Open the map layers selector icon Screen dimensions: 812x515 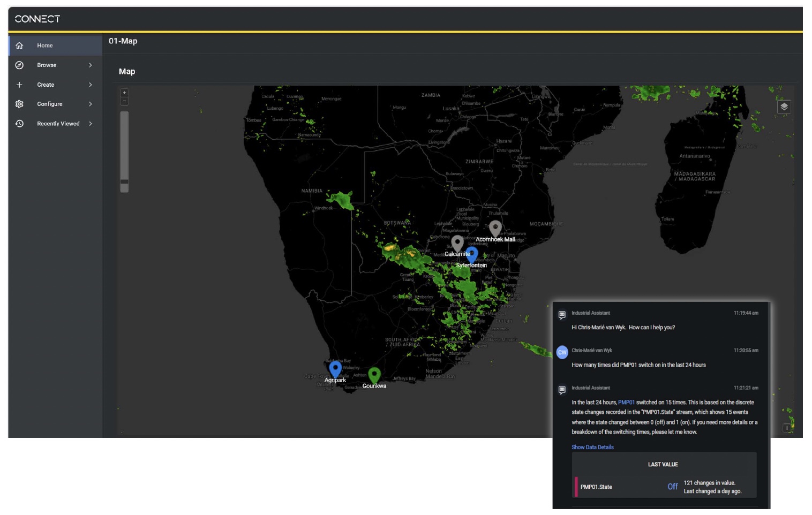(784, 107)
